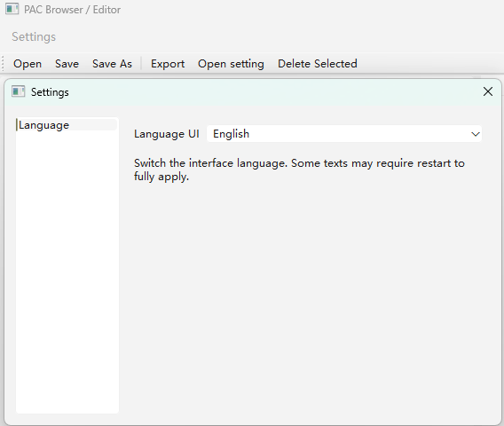Click the Settings dialog window icon
504x426 pixels.
pyautogui.click(x=18, y=91)
